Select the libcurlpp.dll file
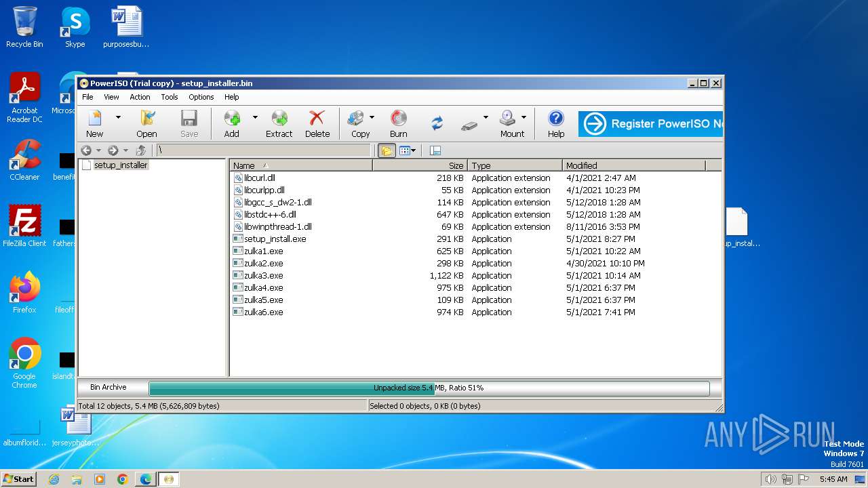This screenshot has height=488, width=868. (x=264, y=190)
